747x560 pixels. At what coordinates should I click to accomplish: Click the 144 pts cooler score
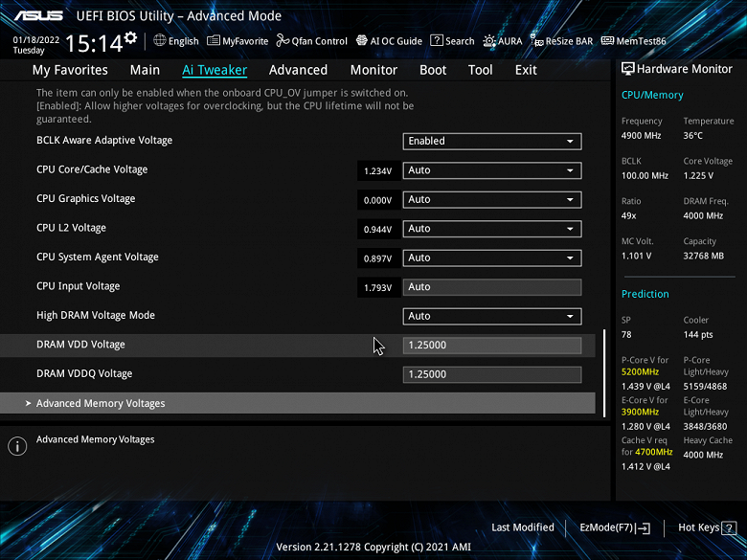(x=698, y=335)
